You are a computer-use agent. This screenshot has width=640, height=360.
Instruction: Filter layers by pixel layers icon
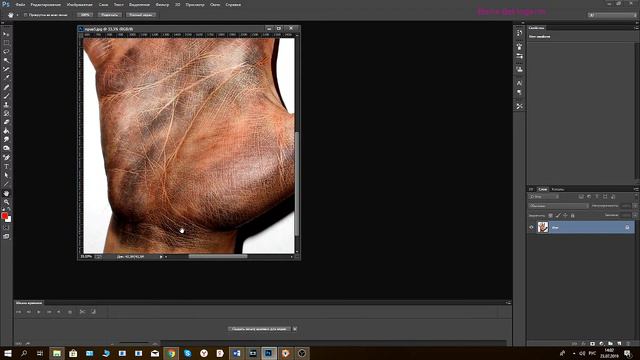581,197
